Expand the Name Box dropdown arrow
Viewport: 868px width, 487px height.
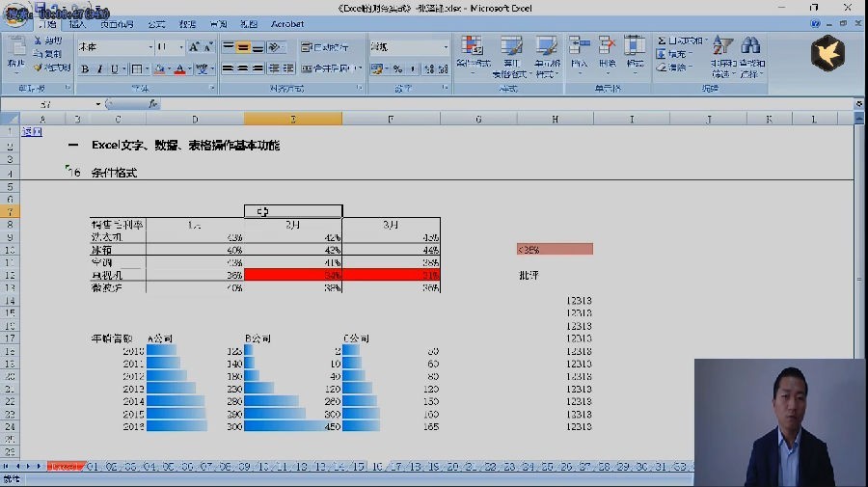click(x=98, y=104)
